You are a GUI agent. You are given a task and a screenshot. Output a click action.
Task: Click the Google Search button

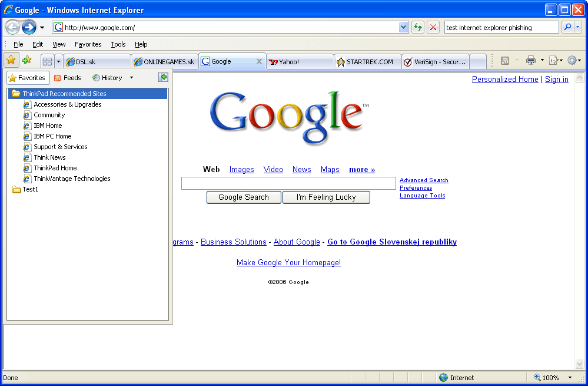pos(244,197)
